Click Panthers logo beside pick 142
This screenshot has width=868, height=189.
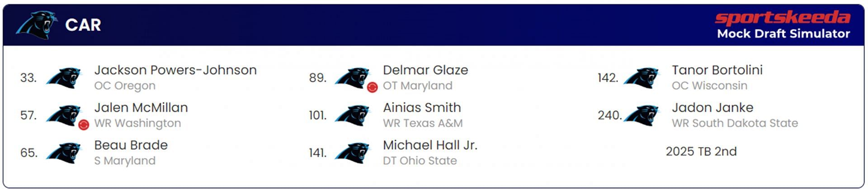tap(641, 78)
